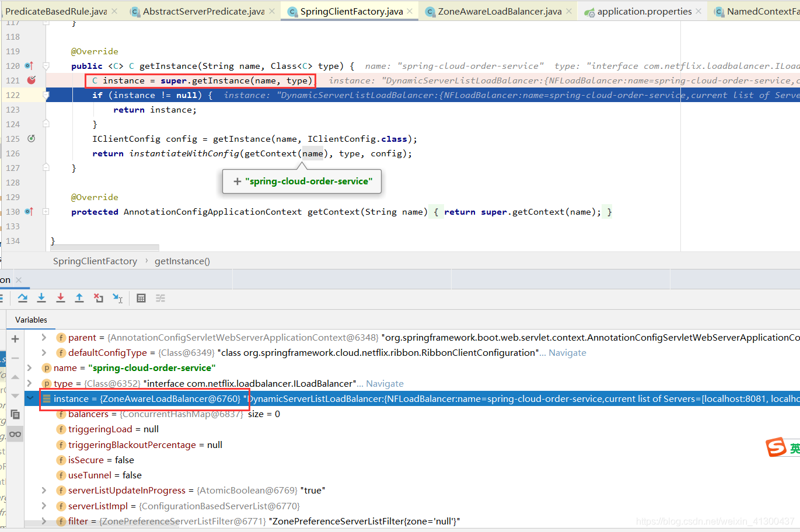Click Navigate link on defaultConfigType row
The height and width of the screenshot is (532, 800).
pyautogui.click(x=567, y=353)
